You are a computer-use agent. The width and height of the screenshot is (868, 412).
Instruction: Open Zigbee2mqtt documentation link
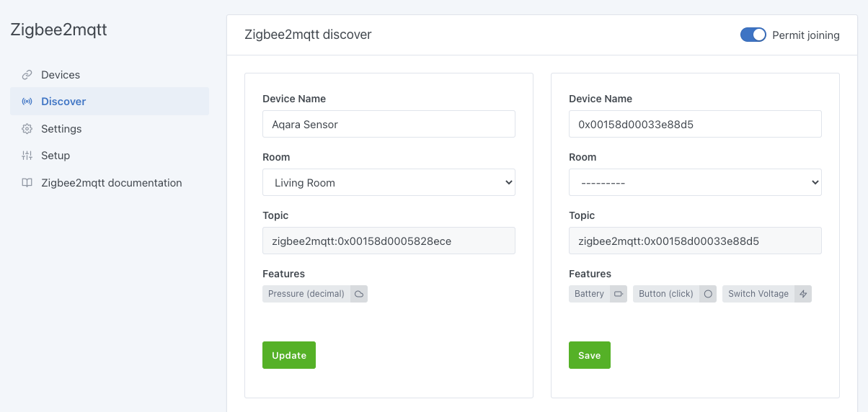click(x=111, y=183)
